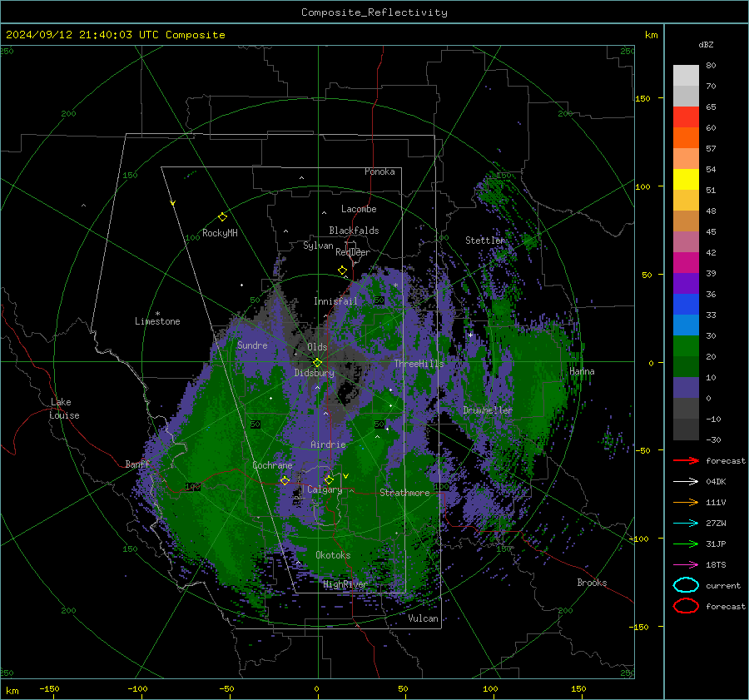Click the Sylvan label on the map

pyautogui.click(x=318, y=246)
